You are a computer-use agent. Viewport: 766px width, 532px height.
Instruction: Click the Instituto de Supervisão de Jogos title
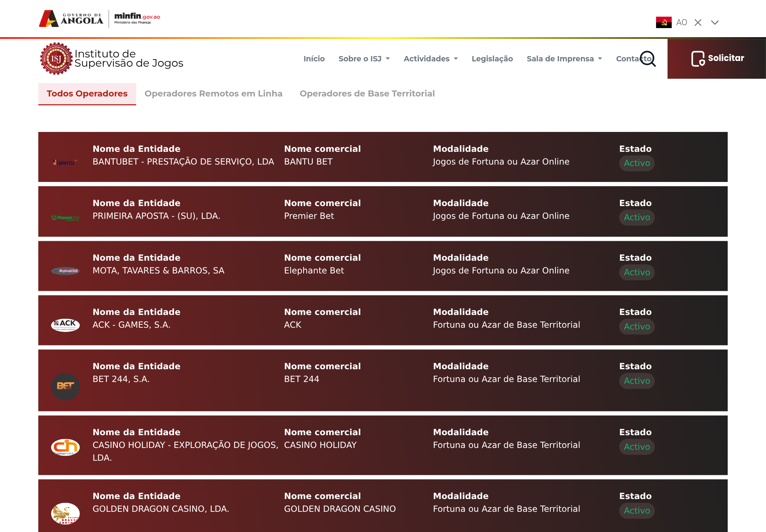(x=129, y=59)
